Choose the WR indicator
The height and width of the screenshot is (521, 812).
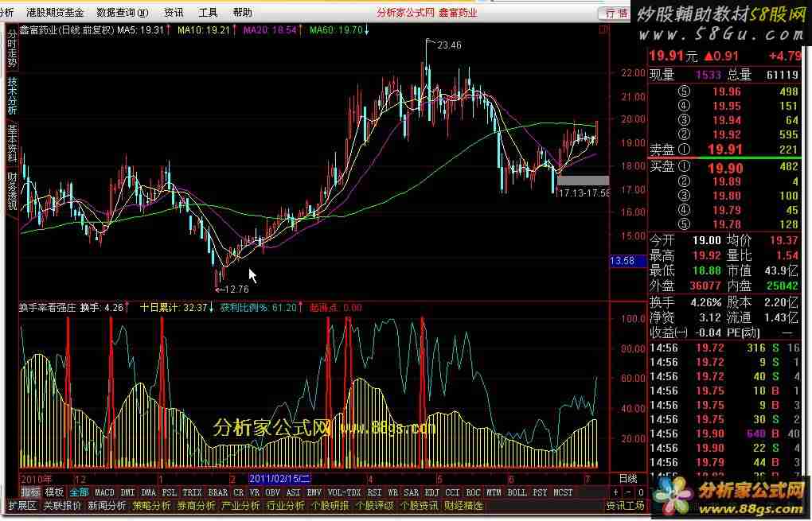point(393,492)
